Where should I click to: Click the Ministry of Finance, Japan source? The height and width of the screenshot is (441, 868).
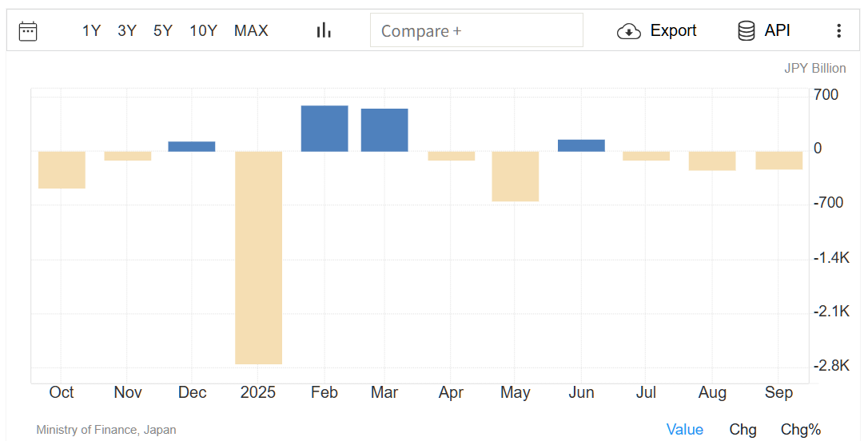click(x=106, y=430)
